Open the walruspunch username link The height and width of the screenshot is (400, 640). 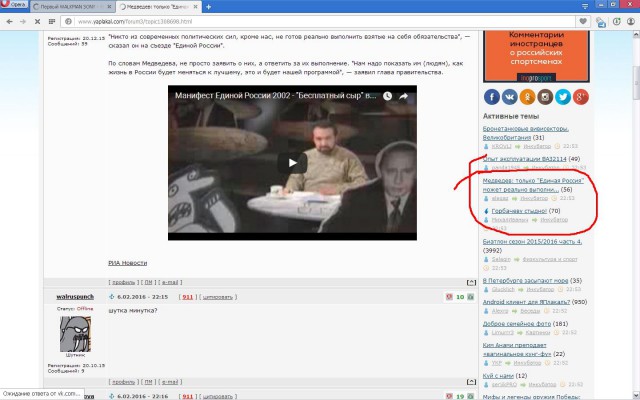tap(75, 297)
